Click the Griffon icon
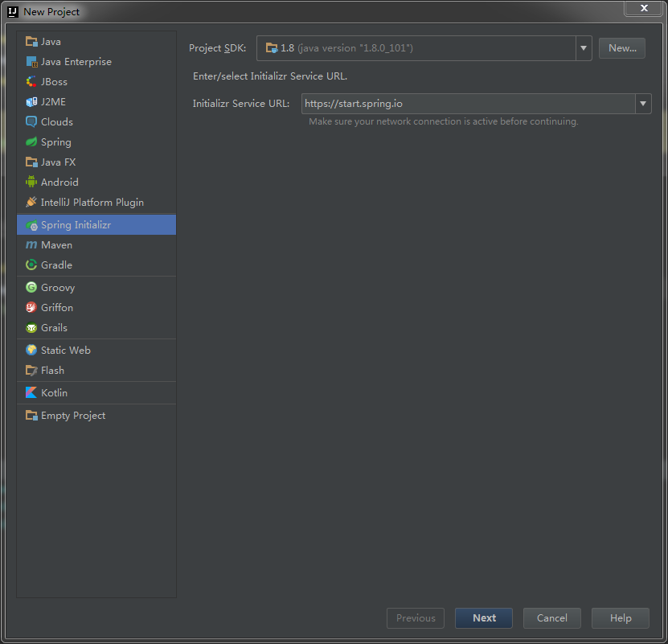The width and height of the screenshot is (668, 644). click(31, 307)
